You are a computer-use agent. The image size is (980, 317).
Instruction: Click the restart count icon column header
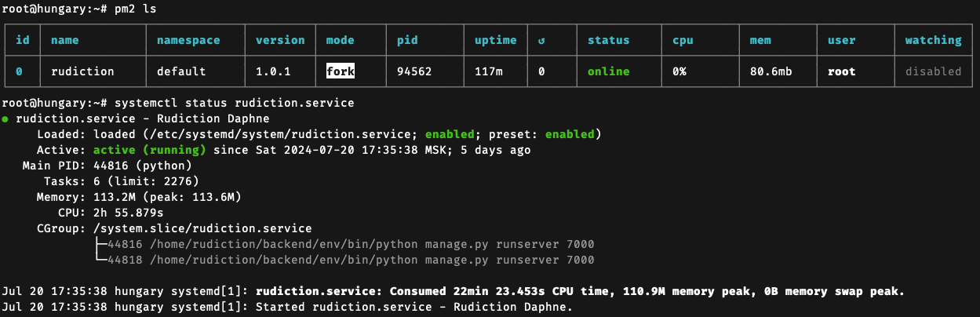pyautogui.click(x=541, y=40)
